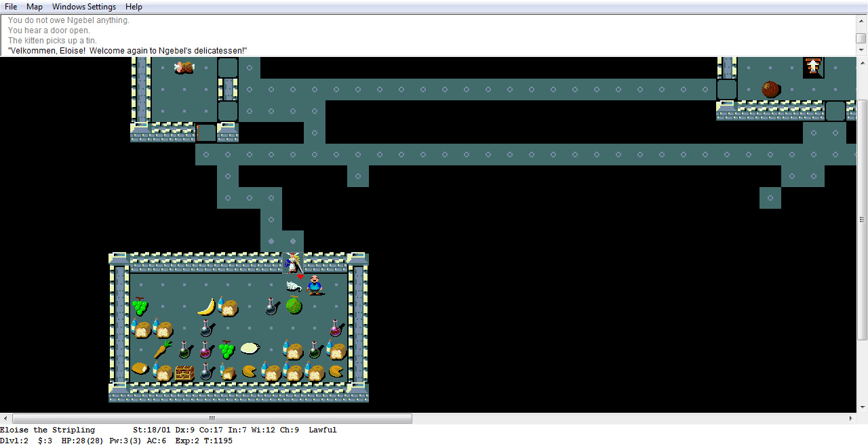Click the "You do not owe Ngebel anything" message
This screenshot has width=868, height=446.
pyautogui.click(x=68, y=20)
